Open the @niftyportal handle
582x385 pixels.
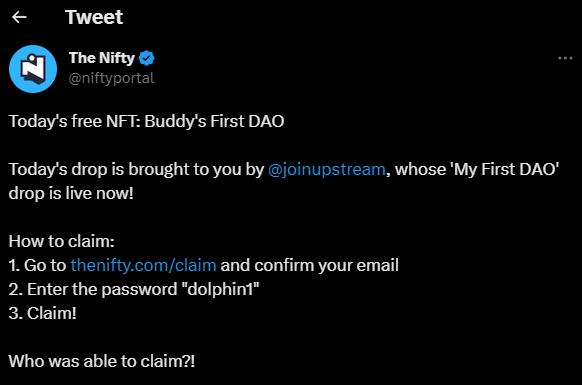pos(111,78)
